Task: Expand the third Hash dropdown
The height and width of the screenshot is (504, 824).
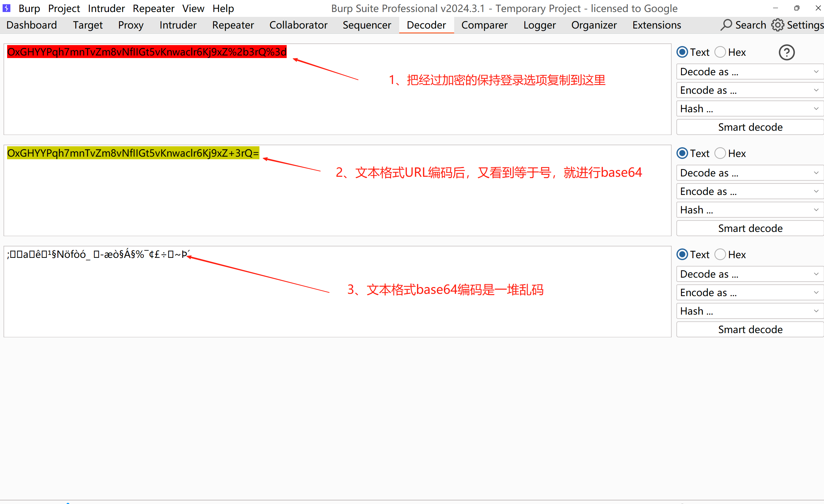Action: (x=749, y=311)
